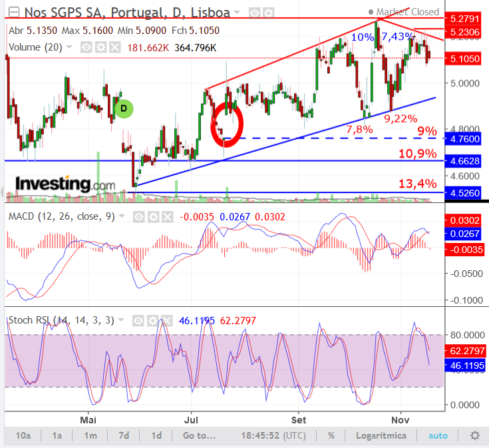This screenshot has height=448, width=489.
Task: Remove the Stoch RSI indicator with X
Action: pyautogui.click(x=167, y=320)
